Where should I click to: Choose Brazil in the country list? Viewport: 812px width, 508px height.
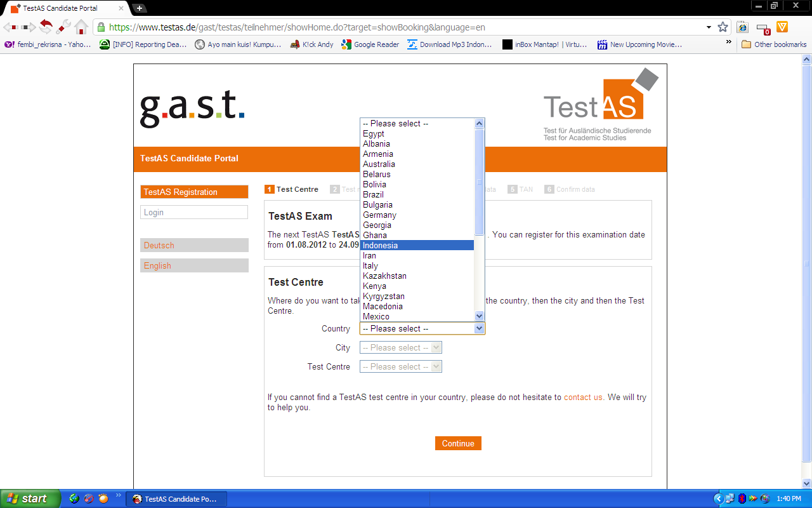(417, 194)
